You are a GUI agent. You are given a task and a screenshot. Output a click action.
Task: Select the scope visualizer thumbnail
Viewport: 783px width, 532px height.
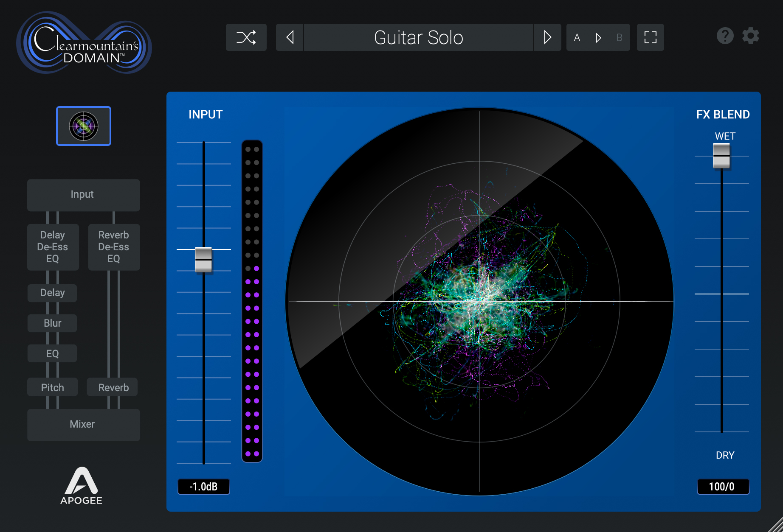pyautogui.click(x=83, y=126)
